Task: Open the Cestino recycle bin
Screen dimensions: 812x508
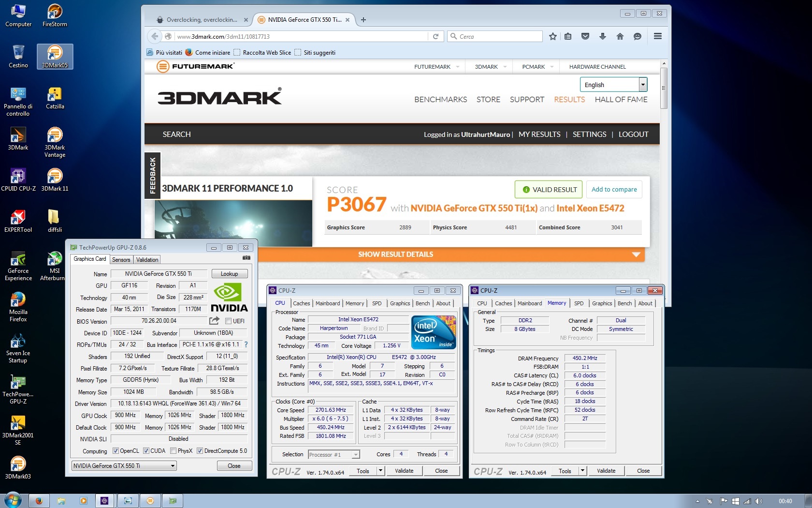Action: pos(18,56)
